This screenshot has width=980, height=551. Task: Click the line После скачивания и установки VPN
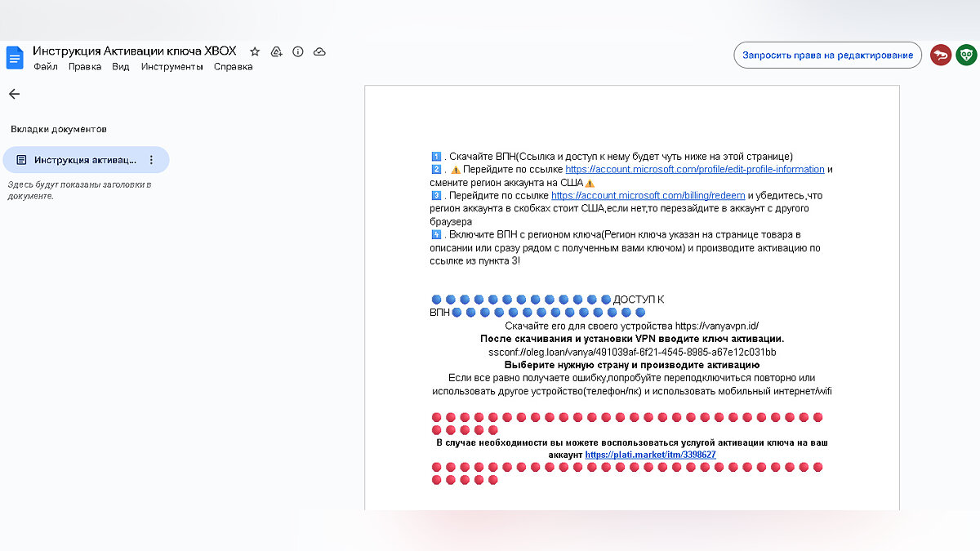(x=632, y=339)
